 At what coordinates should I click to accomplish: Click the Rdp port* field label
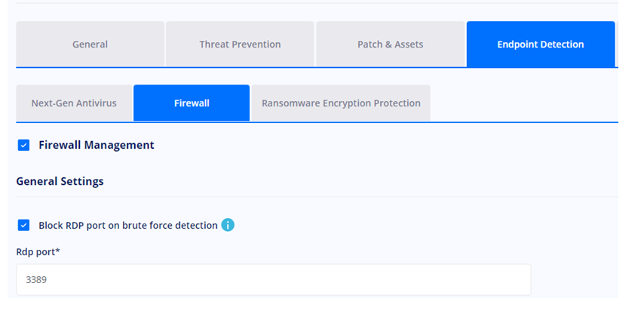tap(38, 252)
